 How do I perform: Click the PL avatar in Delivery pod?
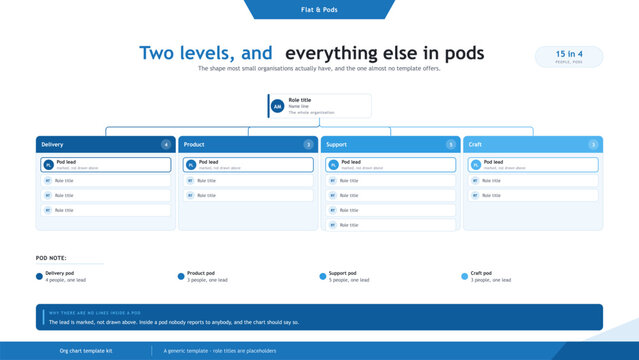tap(48, 165)
